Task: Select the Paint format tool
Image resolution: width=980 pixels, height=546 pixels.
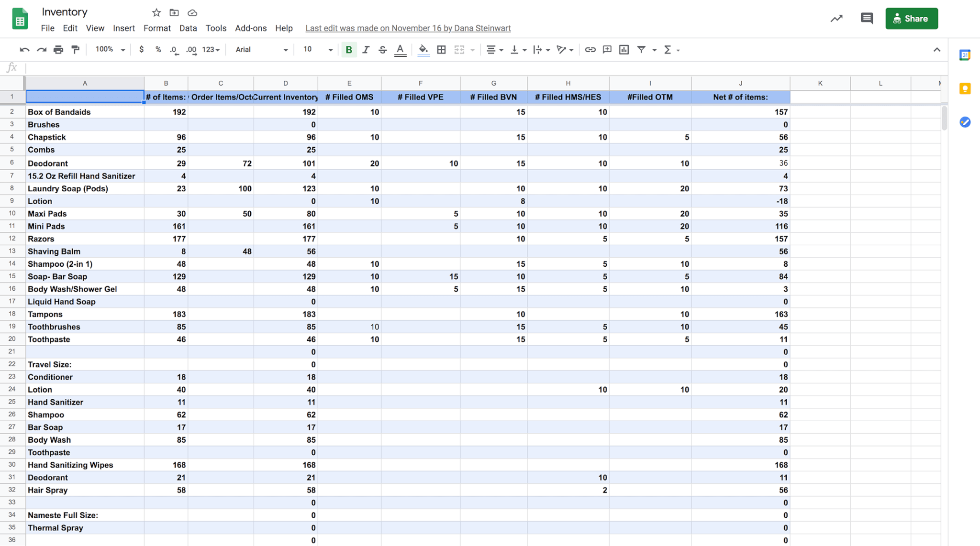Action: pyautogui.click(x=76, y=50)
